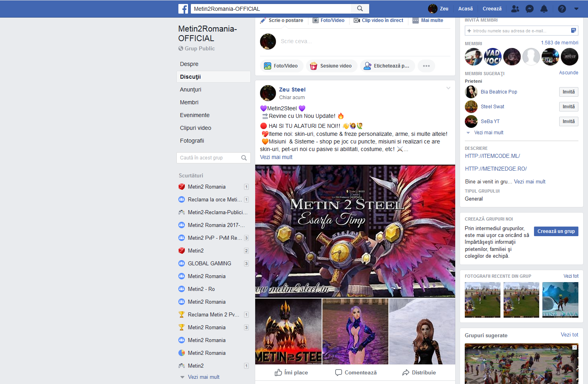Click Sesiune video button with popcorn icon
The image size is (588, 384).
pos(331,66)
